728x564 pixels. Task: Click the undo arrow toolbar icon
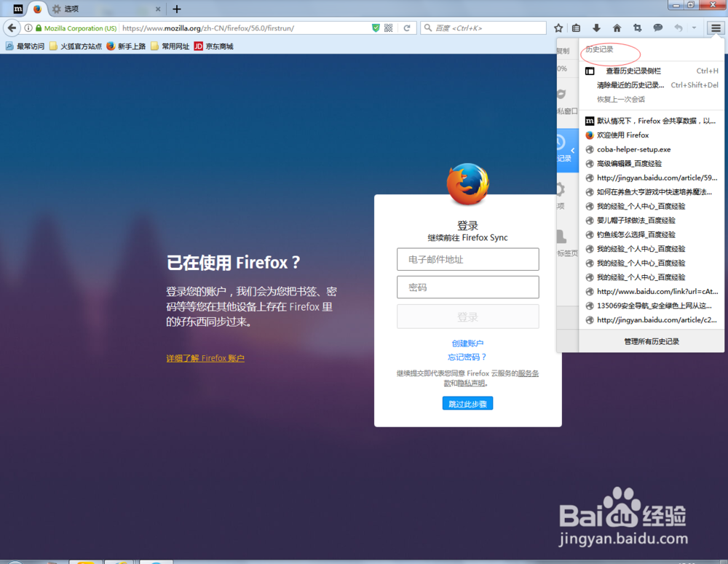678,28
